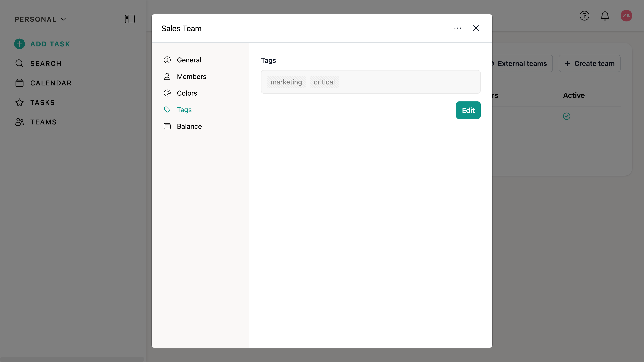
Task: Click the help question mark icon
Action: click(x=584, y=16)
